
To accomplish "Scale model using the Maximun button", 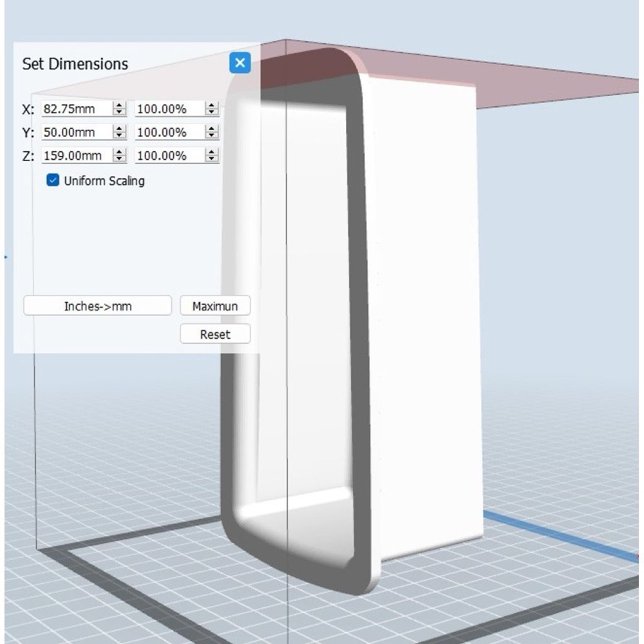I will pyautogui.click(x=215, y=306).
